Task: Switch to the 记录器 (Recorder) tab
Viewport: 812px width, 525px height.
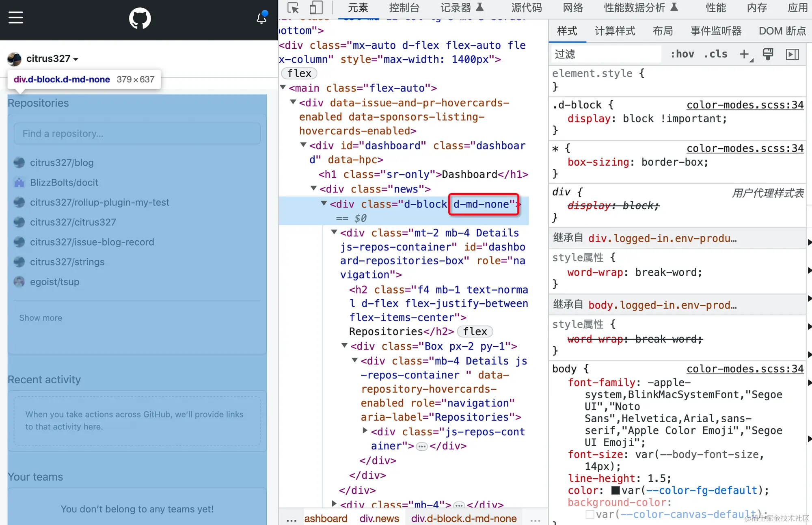Action: click(x=462, y=8)
